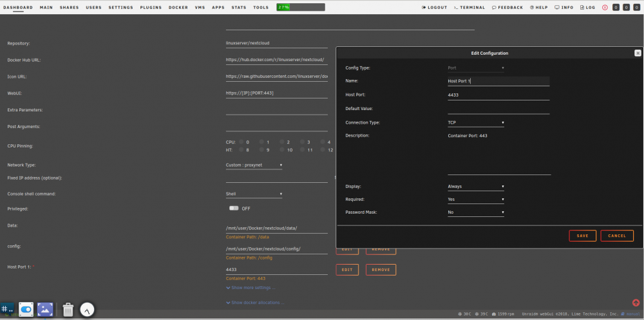Click the red alert notification icon
Viewport: 644px width, 320px height.
click(605, 7)
